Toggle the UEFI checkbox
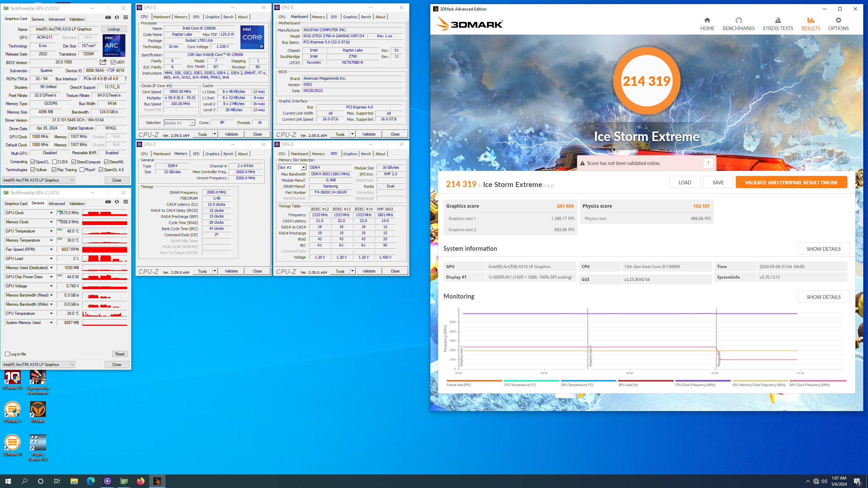The height and width of the screenshot is (488, 868). click(113, 62)
